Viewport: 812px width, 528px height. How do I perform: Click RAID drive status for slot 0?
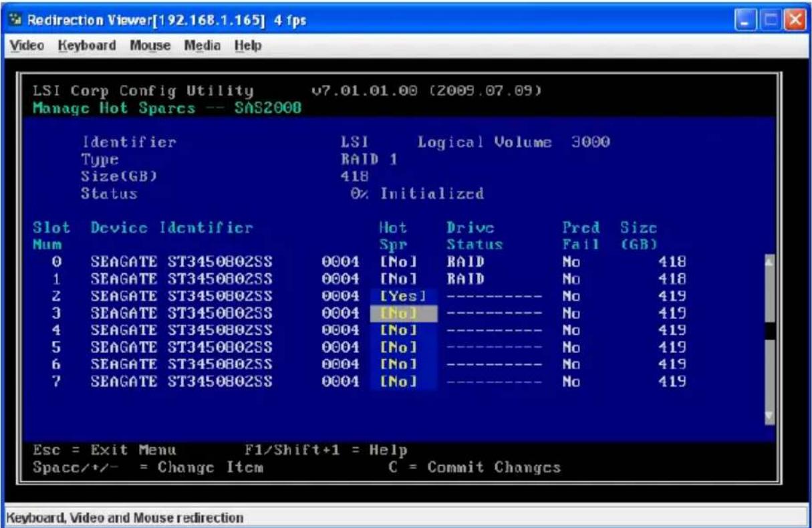coord(465,261)
